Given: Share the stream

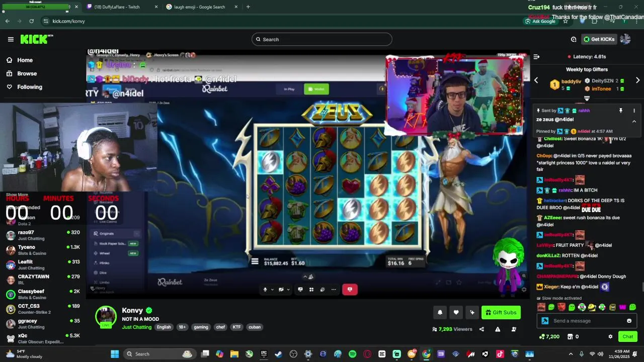Looking at the screenshot, I should (481, 329).
